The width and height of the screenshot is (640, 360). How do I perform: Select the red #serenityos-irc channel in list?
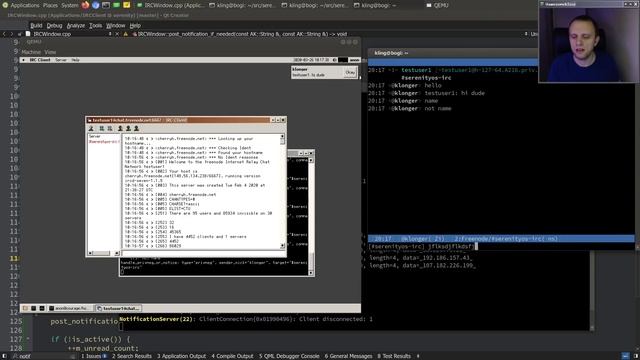[104, 142]
